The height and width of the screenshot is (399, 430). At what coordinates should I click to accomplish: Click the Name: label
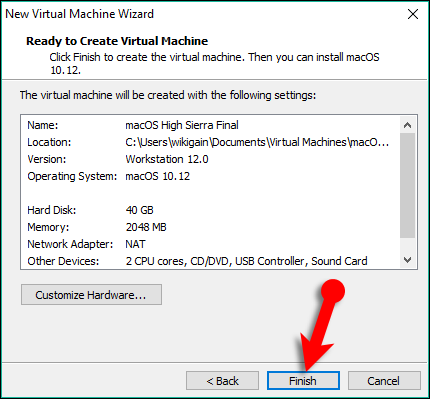click(43, 125)
